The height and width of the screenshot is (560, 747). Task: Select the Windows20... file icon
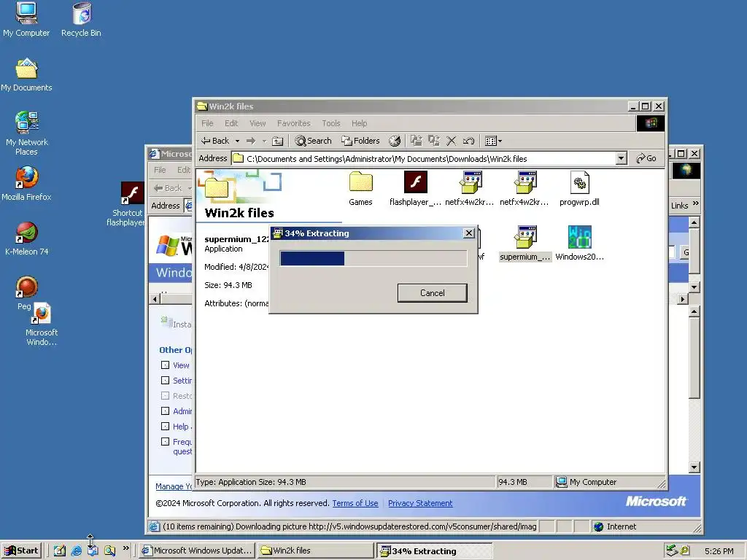(x=579, y=244)
